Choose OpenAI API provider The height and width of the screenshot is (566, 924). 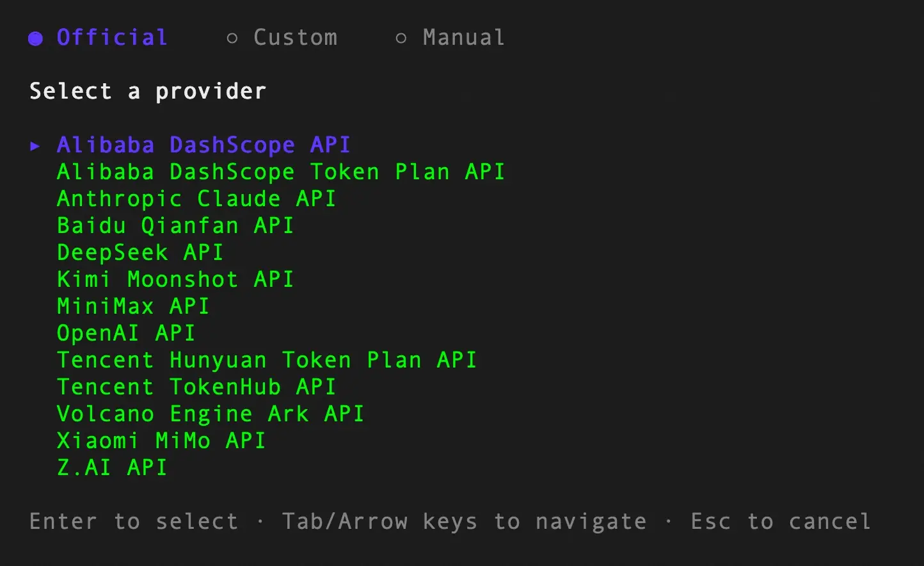[126, 334]
